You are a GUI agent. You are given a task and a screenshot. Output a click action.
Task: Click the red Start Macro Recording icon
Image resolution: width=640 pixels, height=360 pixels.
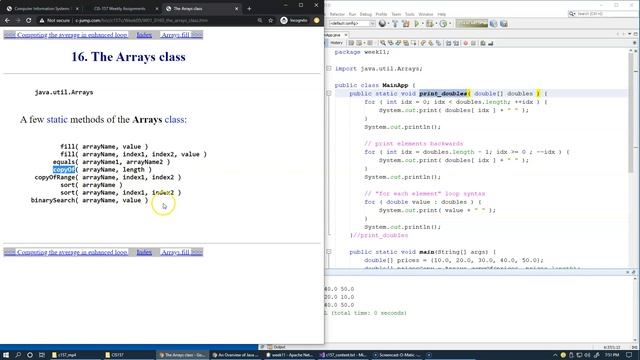pyautogui.click(x=465, y=43)
